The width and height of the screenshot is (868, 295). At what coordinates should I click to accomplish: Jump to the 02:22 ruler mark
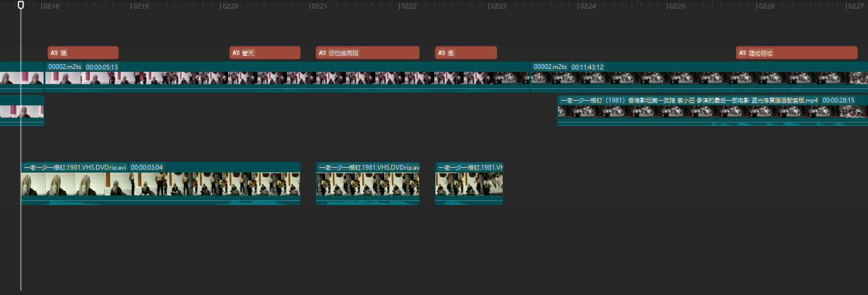(408, 6)
